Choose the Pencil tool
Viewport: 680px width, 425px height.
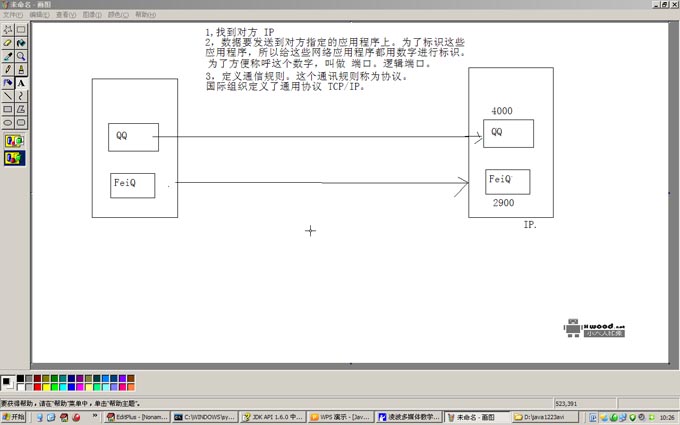8,69
